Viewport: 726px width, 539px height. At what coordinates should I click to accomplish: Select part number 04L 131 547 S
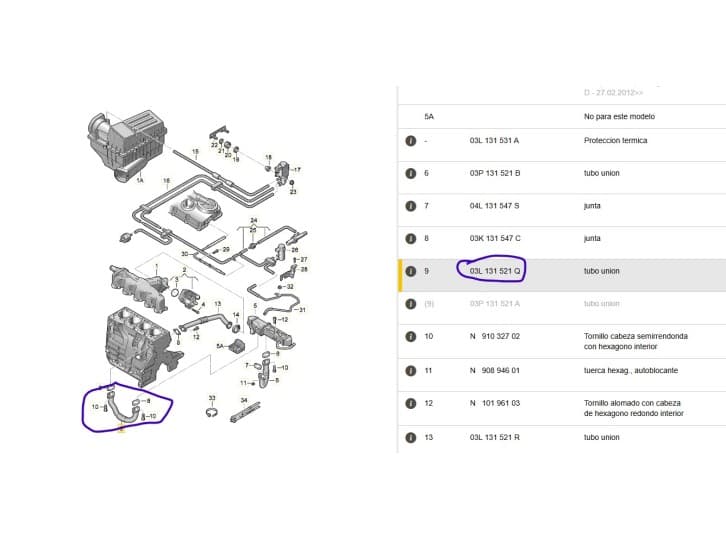(494, 206)
